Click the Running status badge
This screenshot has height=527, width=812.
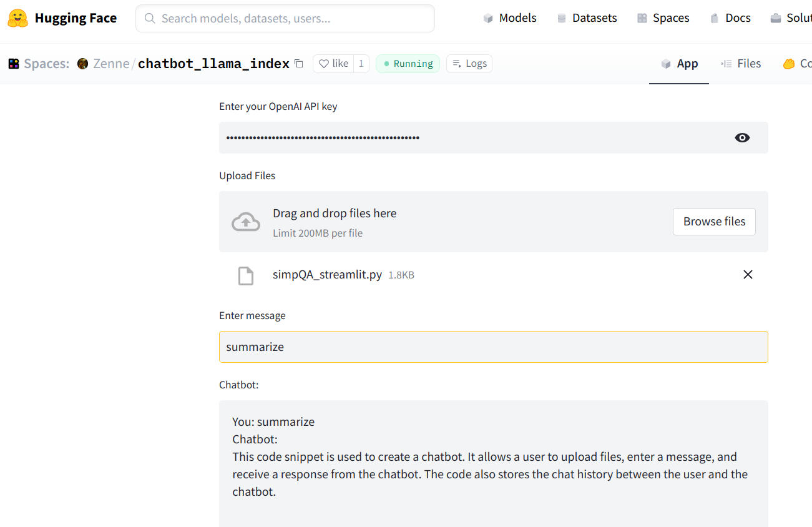(x=408, y=64)
